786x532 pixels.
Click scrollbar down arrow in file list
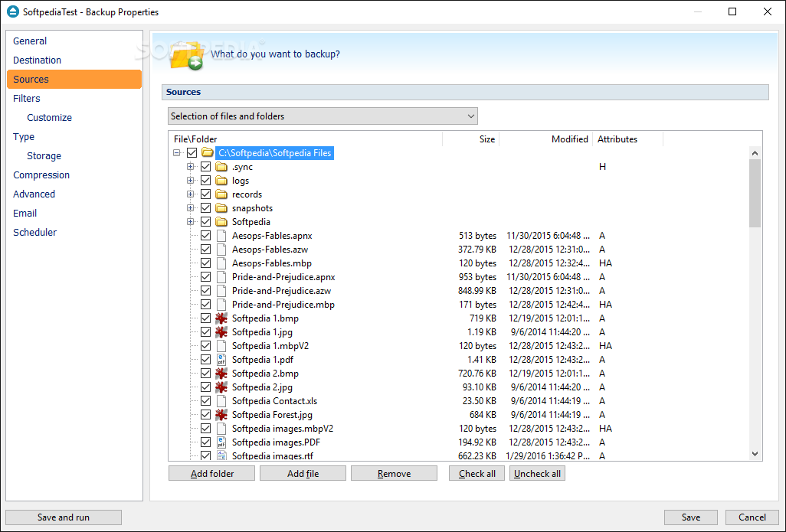point(755,454)
